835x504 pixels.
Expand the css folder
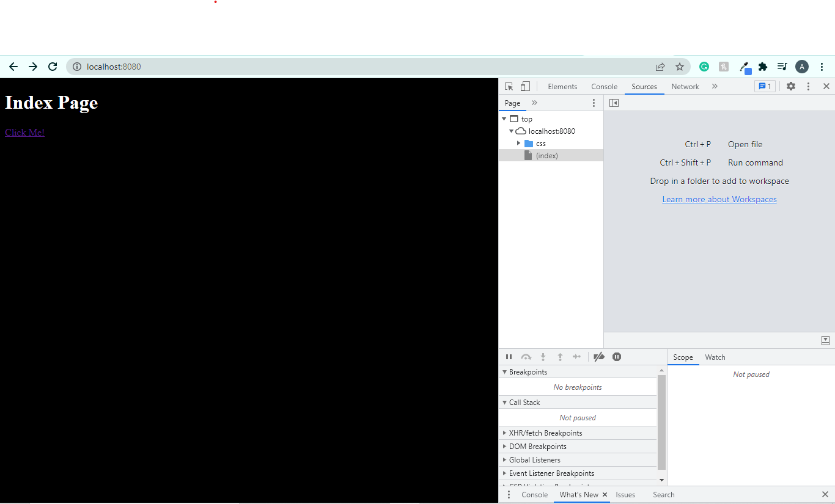[519, 143]
